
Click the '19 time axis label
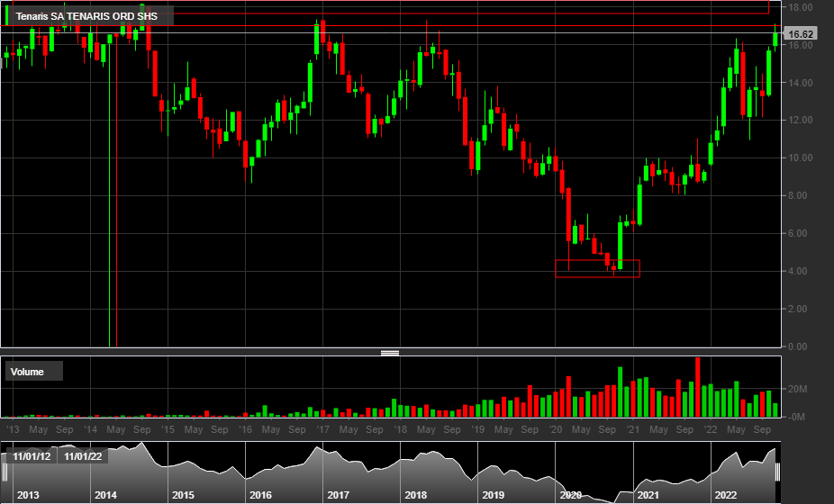click(x=478, y=429)
